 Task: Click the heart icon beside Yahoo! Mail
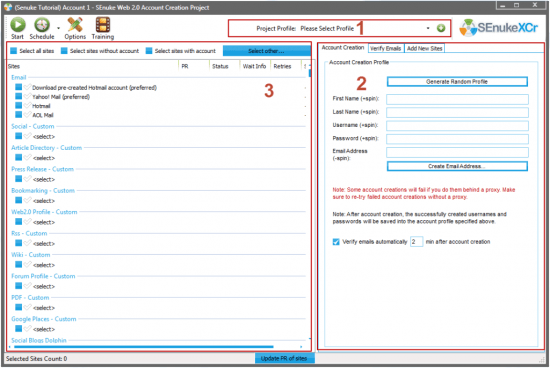click(28, 96)
